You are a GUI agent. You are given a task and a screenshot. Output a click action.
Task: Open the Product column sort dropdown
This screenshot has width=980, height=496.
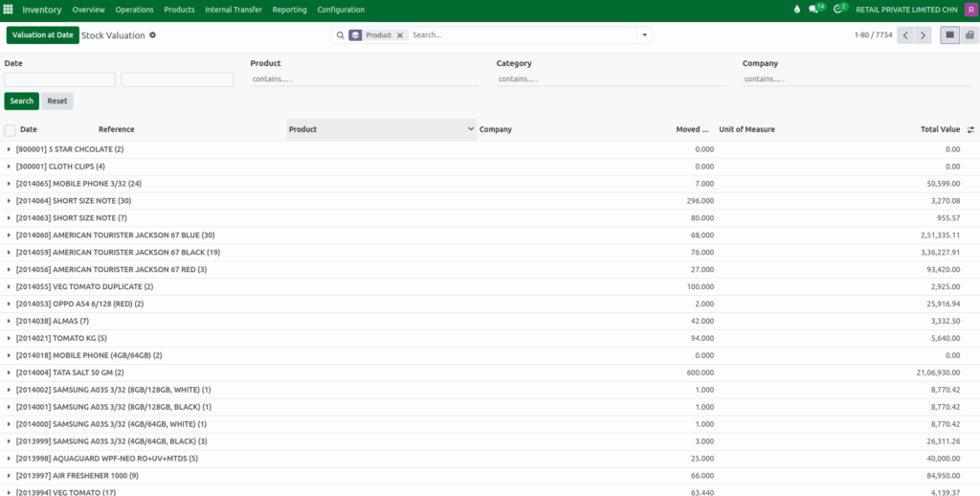click(x=471, y=129)
